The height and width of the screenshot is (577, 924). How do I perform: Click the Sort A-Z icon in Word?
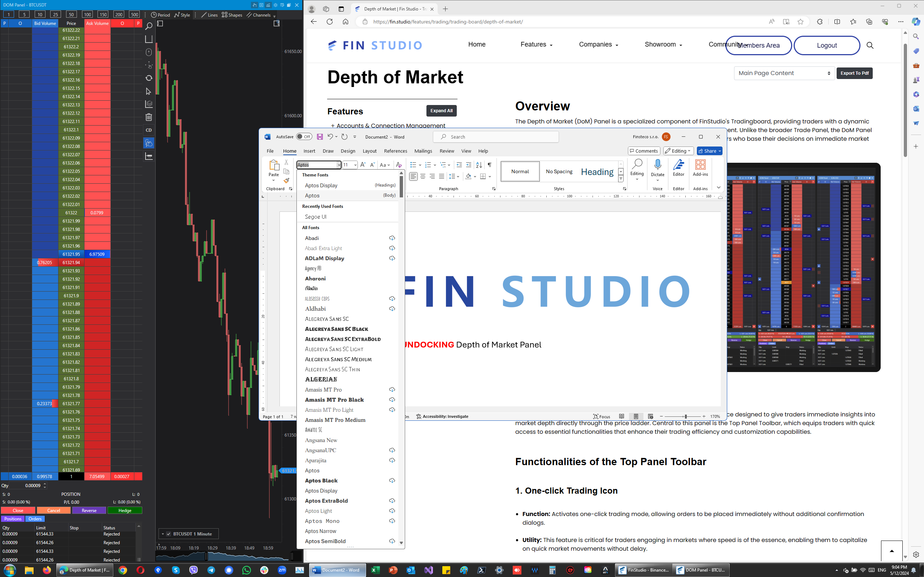[x=479, y=165]
